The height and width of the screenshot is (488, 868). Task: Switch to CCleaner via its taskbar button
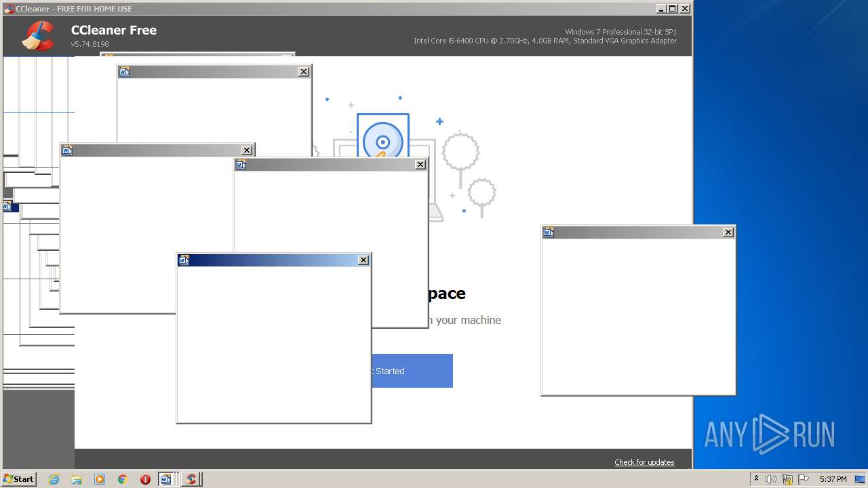coord(191,479)
